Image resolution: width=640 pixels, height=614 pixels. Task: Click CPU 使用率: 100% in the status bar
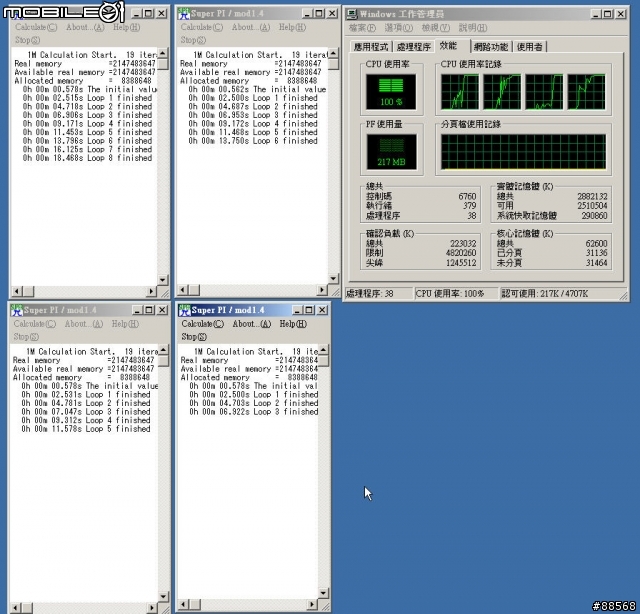coord(456,294)
